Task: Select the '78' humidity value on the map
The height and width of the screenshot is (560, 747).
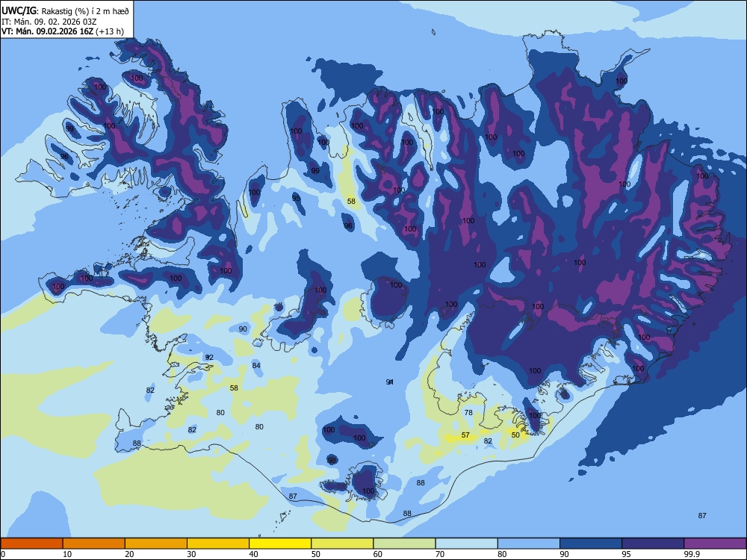Action: tap(468, 413)
